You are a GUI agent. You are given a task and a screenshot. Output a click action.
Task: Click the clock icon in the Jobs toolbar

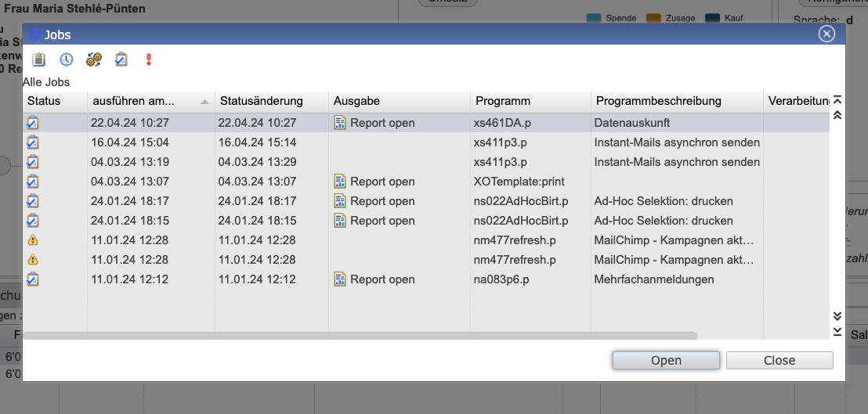(x=67, y=59)
